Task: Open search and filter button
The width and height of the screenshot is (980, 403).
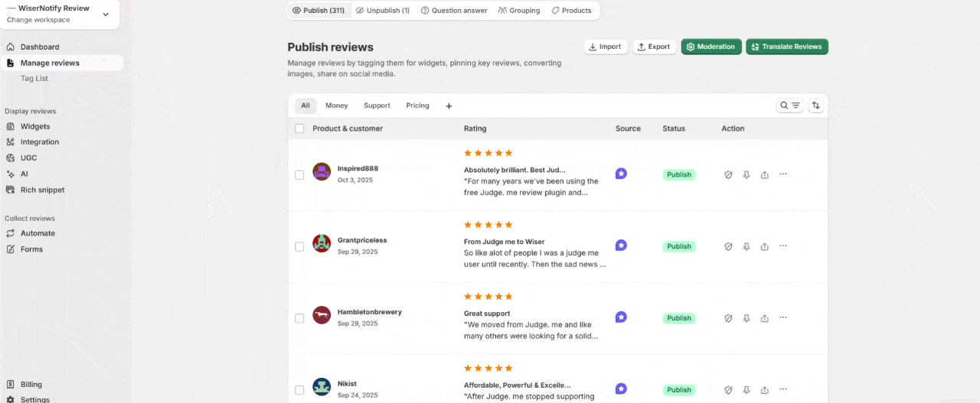Action: (x=789, y=106)
